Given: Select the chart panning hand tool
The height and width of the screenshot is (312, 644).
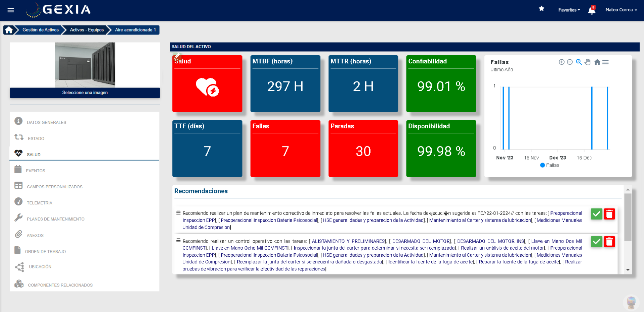Looking at the screenshot, I should 588,62.
